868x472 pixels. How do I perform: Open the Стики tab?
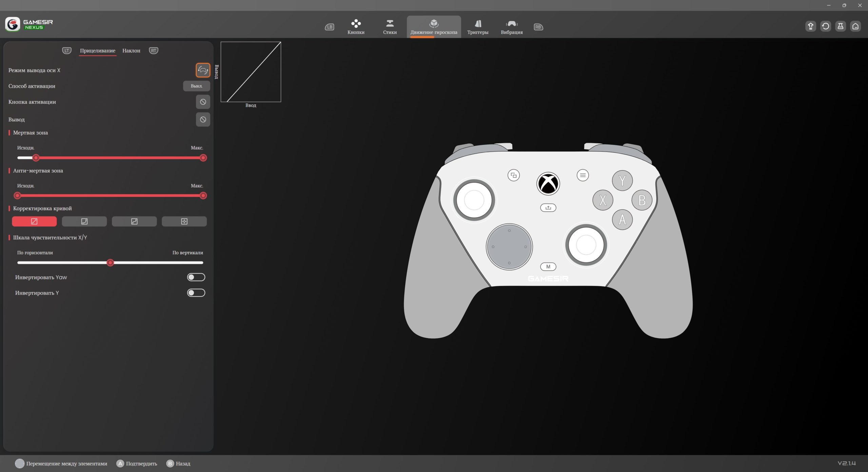pos(390,27)
